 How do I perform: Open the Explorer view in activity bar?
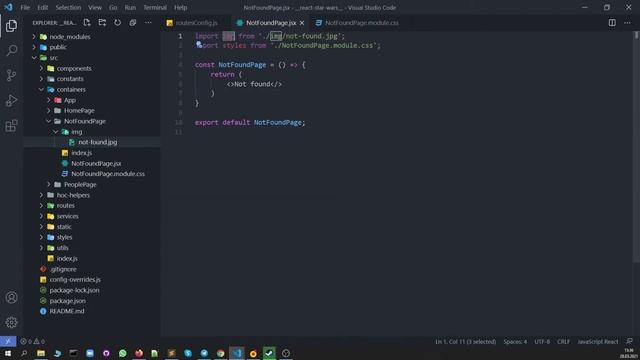(x=11, y=26)
